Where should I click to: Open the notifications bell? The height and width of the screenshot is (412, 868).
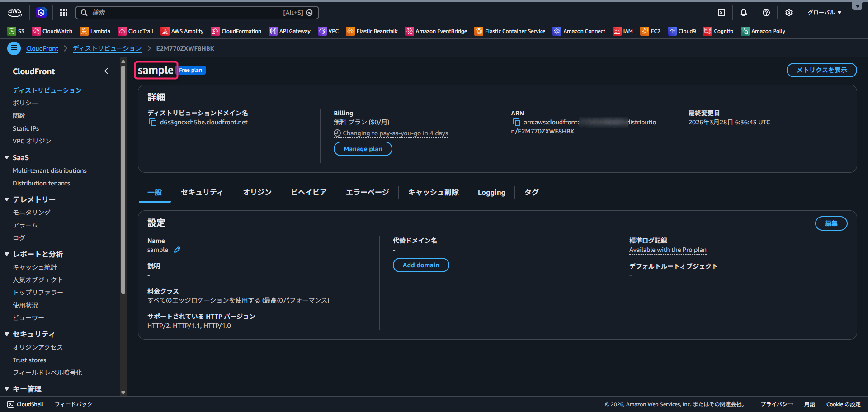pos(744,13)
